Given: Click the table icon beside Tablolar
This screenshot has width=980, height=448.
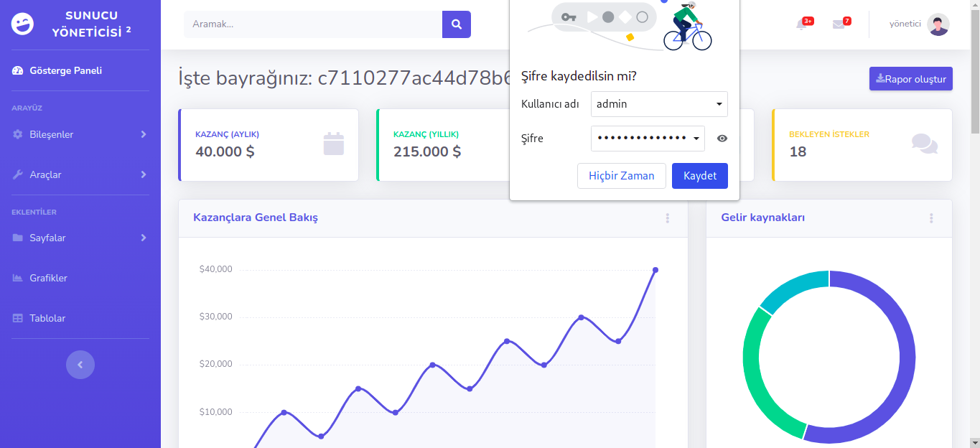Looking at the screenshot, I should tap(18, 318).
